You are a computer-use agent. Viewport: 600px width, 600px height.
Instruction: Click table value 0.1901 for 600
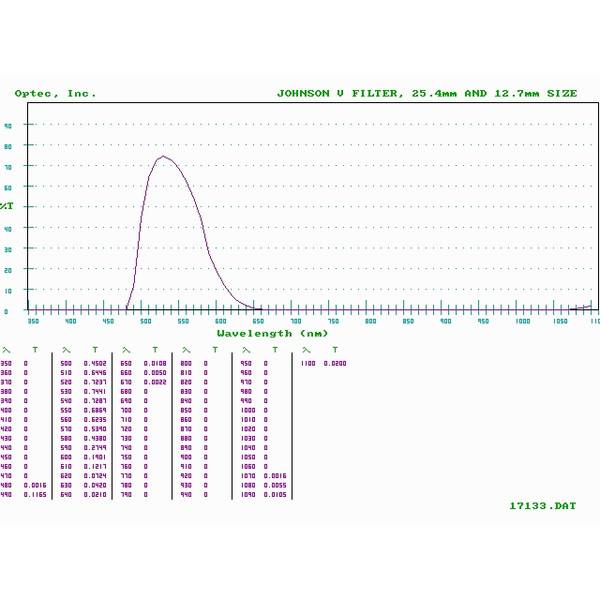[95, 457]
